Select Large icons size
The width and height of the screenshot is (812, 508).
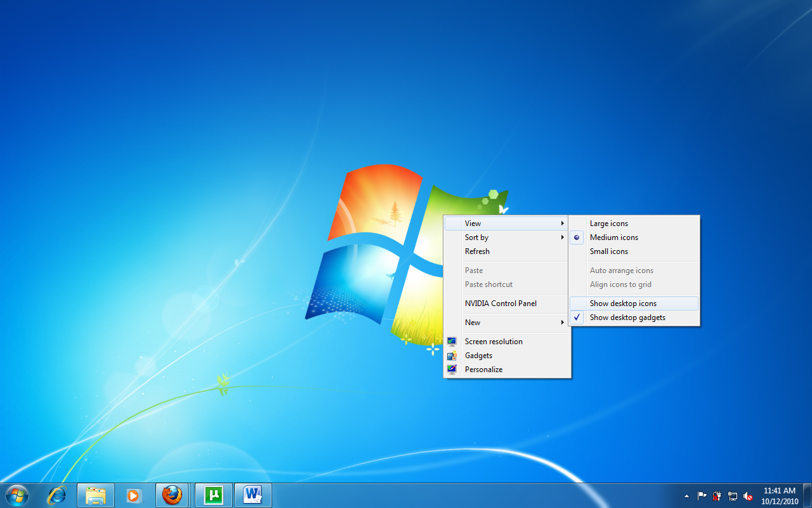[x=608, y=223]
